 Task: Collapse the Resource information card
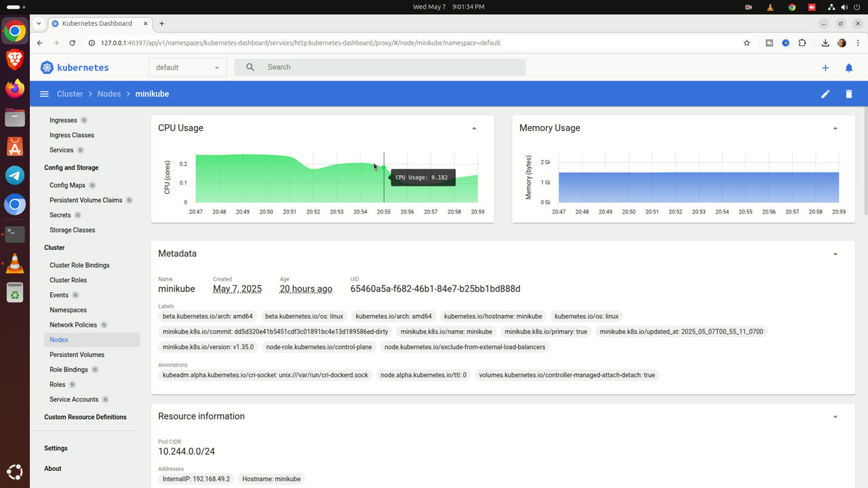point(835,416)
